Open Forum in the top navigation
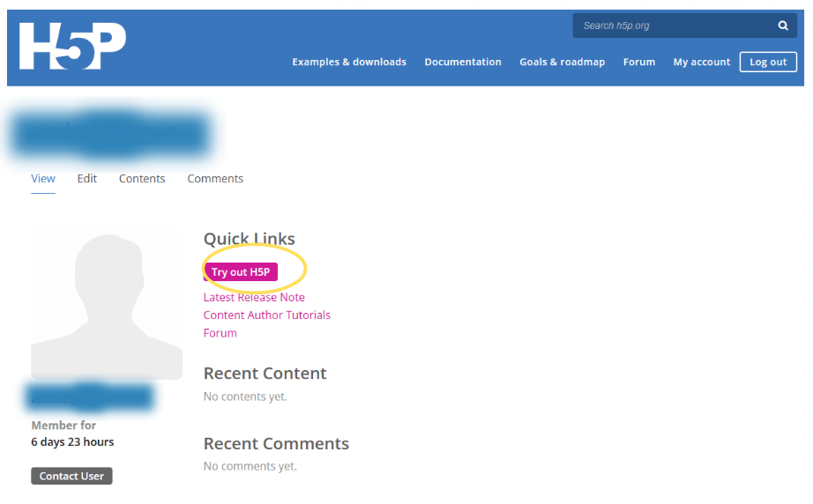 coord(638,62)
